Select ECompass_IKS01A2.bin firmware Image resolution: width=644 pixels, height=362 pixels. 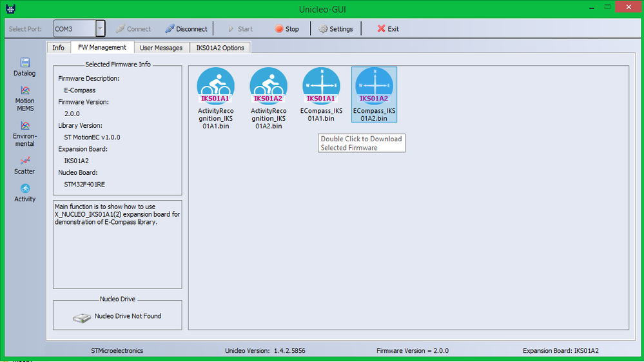coord(374,95)
